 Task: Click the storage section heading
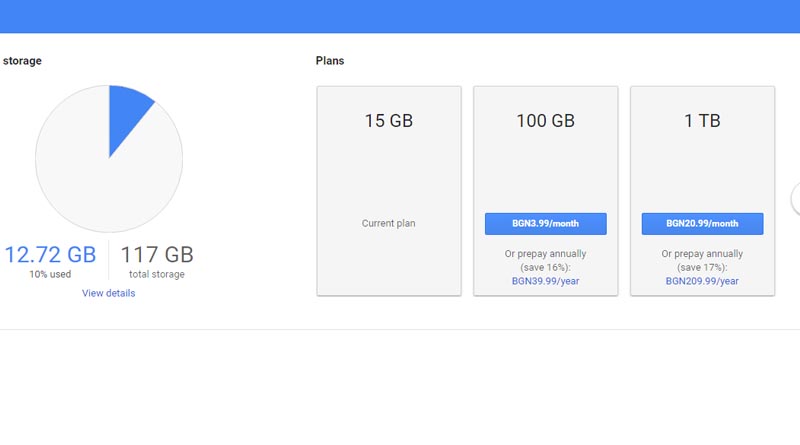pyautogui.click(x=22, y=61)
